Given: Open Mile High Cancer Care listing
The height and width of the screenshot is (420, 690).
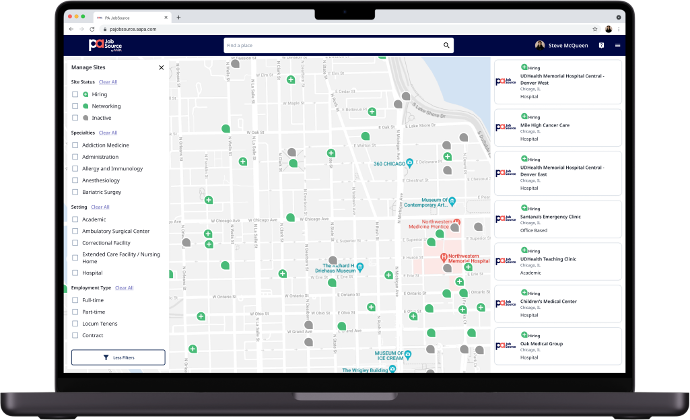Looking at the screenshot, I should 558,131.
